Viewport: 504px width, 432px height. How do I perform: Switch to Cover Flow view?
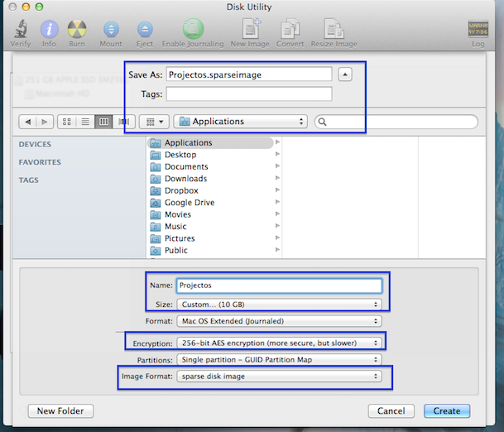[x=122, y=122]
